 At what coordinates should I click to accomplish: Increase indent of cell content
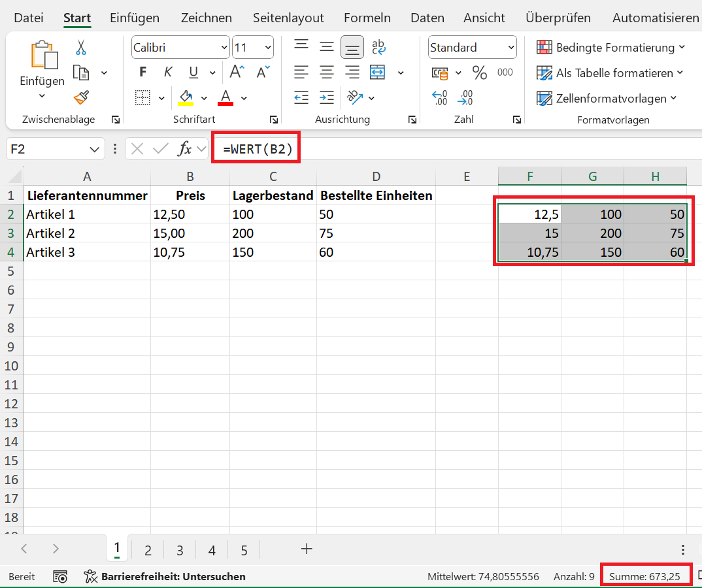click(x=327, y=97)
